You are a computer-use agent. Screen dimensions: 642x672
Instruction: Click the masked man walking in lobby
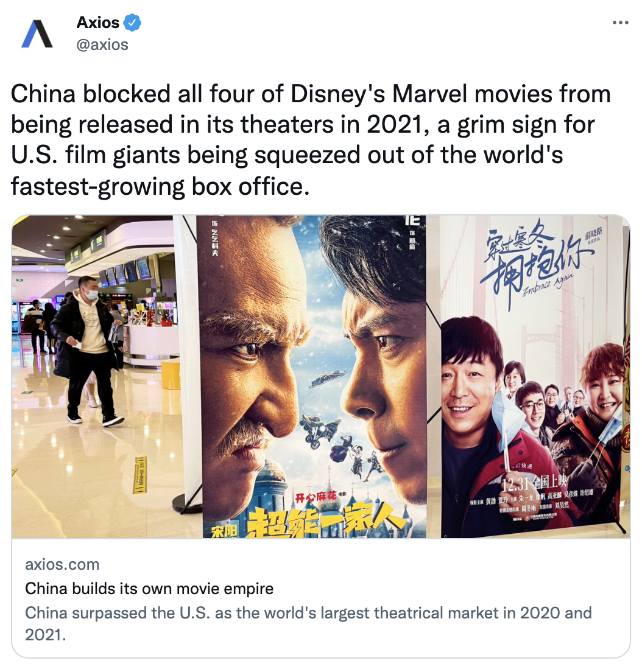tap(88, 349)
